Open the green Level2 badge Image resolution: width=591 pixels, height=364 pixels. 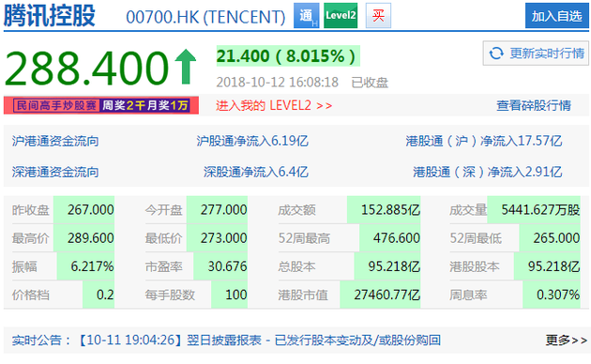point(341,15)
